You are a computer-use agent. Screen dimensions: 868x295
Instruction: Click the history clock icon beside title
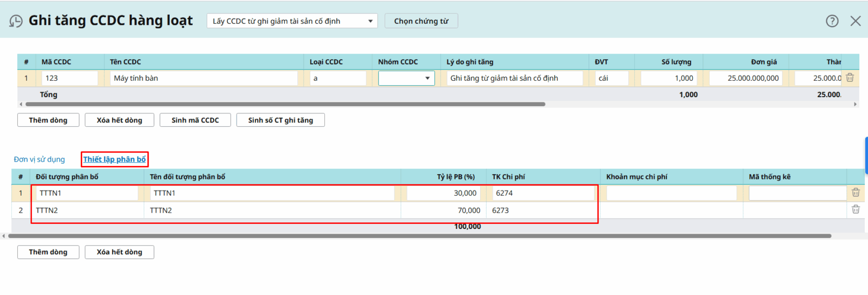16,21
